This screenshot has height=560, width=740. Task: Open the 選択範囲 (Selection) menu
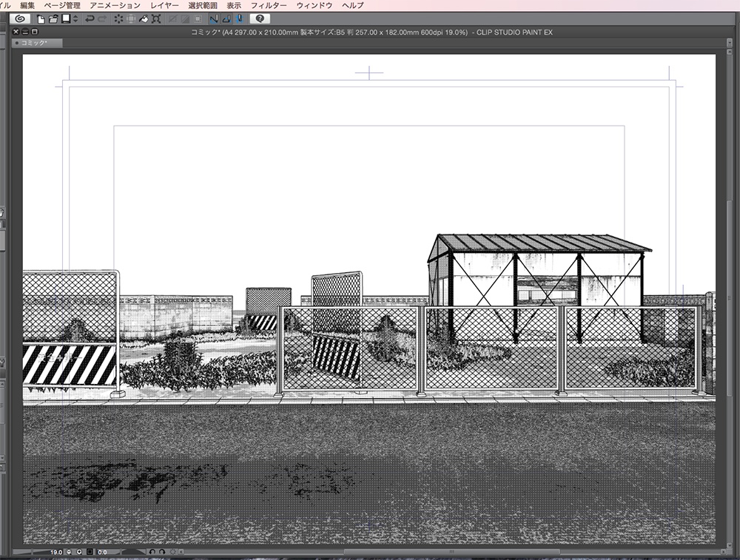(203, 5)
